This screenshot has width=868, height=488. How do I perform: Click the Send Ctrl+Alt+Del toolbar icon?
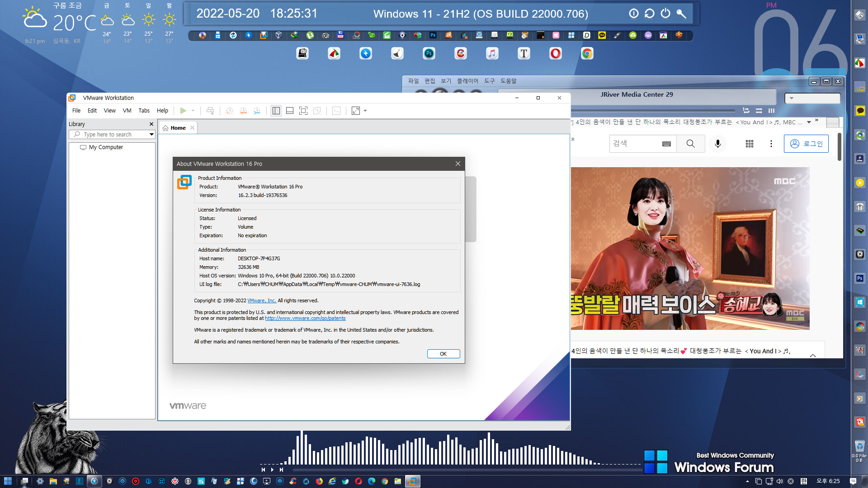tap(210, 111)
